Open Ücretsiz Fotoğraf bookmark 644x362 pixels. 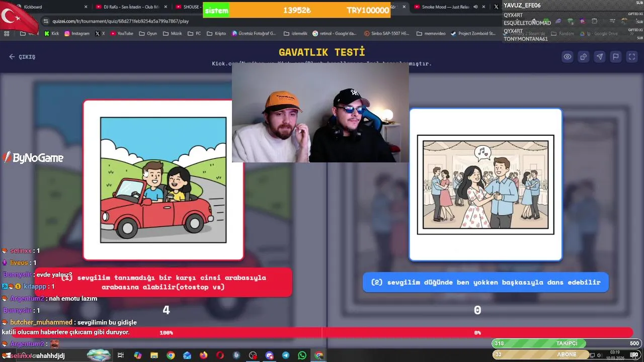pos(254,34)
